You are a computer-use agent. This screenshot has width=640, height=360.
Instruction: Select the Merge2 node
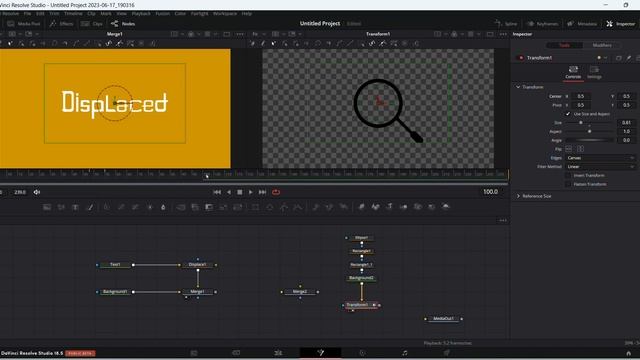click(x=300, y=291)
